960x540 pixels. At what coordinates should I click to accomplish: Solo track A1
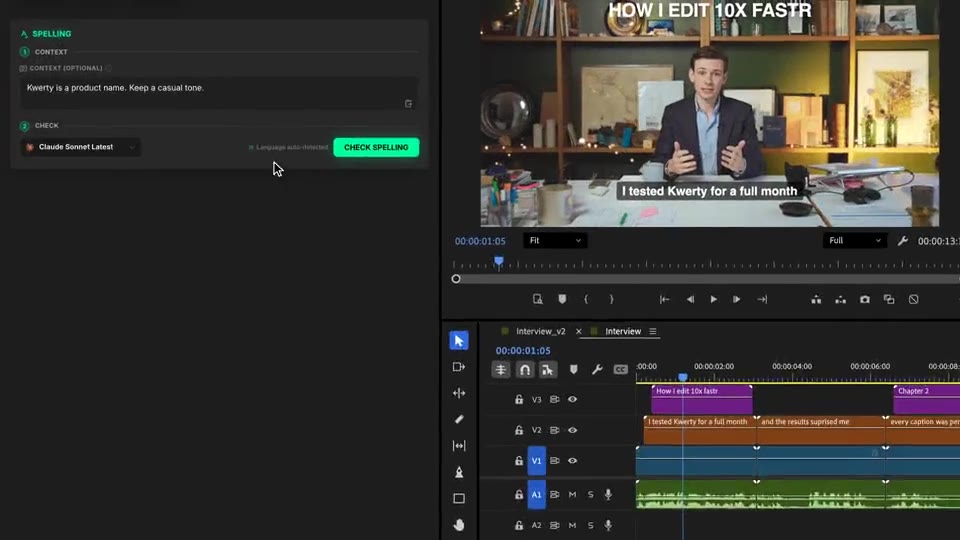tap(591, 495)
